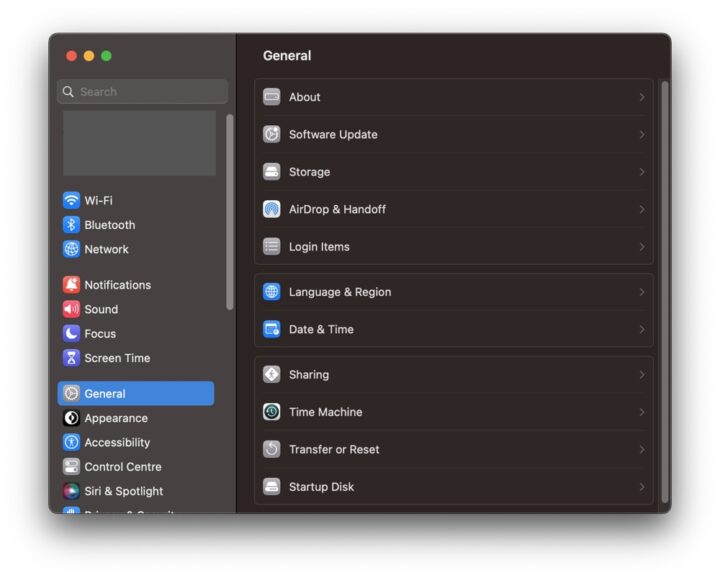
Task: Click the Startup Disk icon
Action: [x=271, y=486]
